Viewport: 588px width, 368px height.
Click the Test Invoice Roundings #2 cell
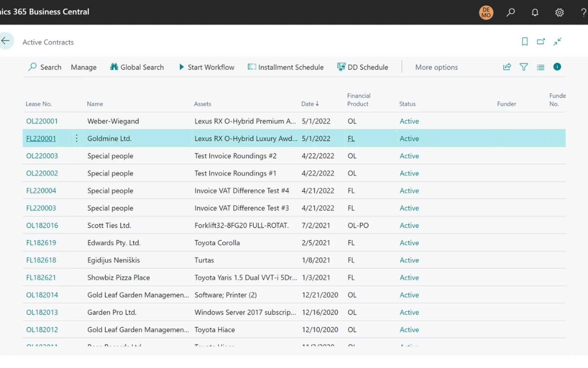tap(235, 156)
